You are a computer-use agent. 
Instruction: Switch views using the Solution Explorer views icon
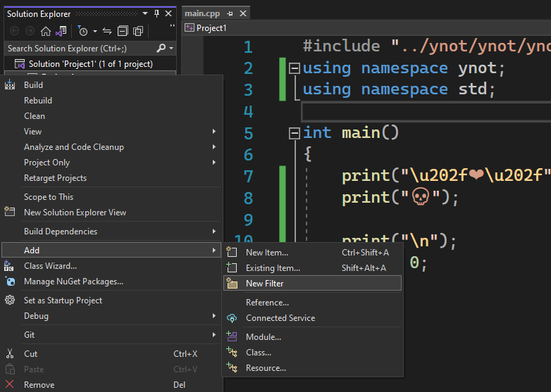61,31
